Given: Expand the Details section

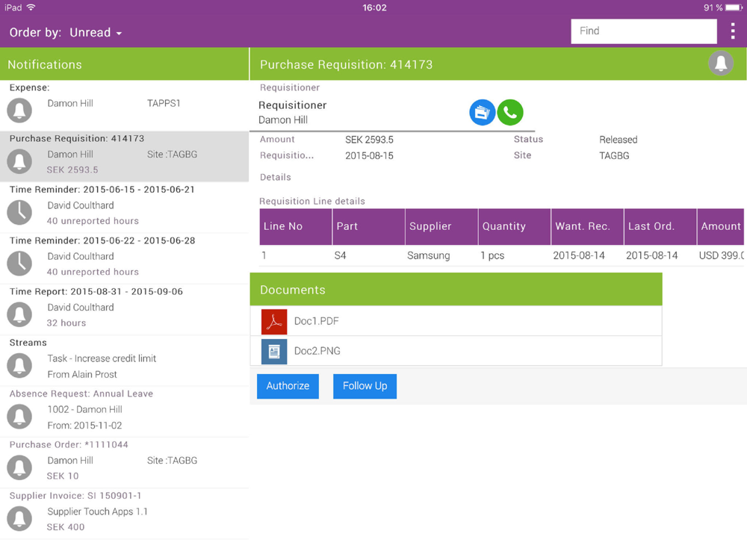Looking at the screenshot, I should point(276,177).
